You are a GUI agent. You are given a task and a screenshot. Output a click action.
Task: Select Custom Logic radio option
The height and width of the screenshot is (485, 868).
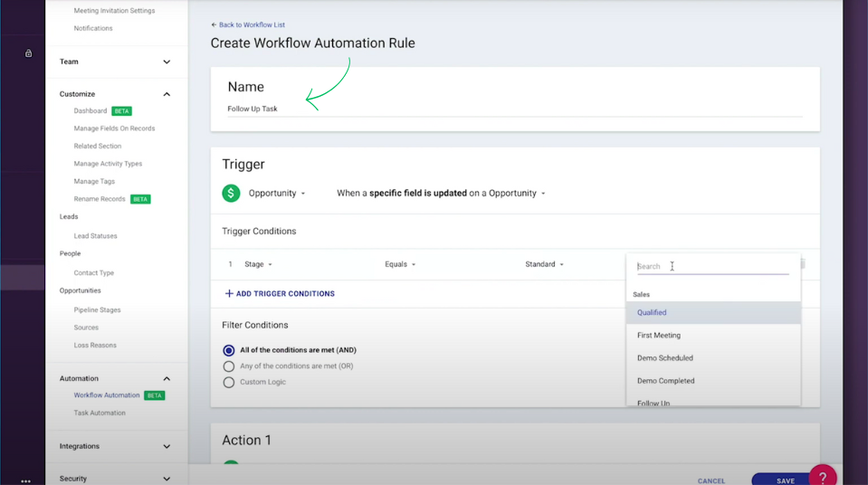229,382
